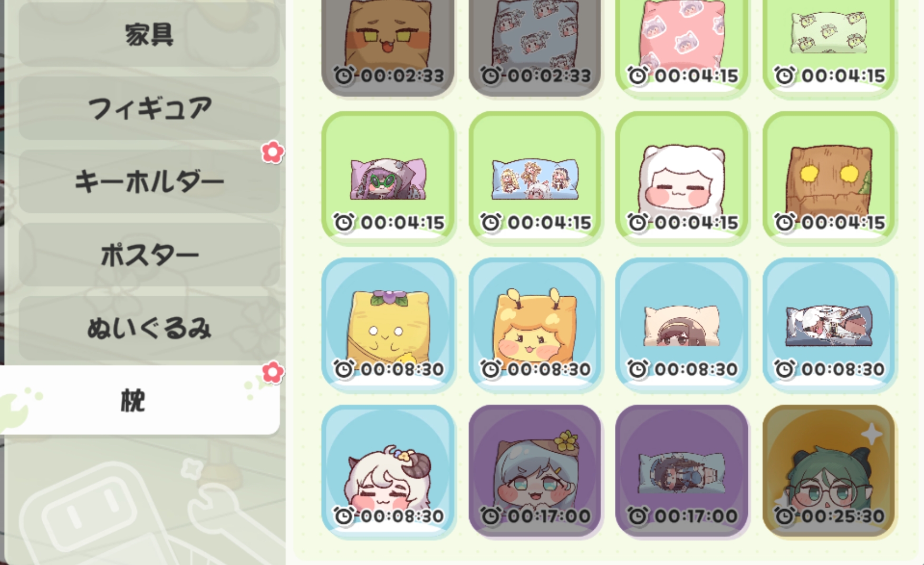Select the brown cat face pillow
This screenshot has height=565, width=924.
tap(388, 46)
